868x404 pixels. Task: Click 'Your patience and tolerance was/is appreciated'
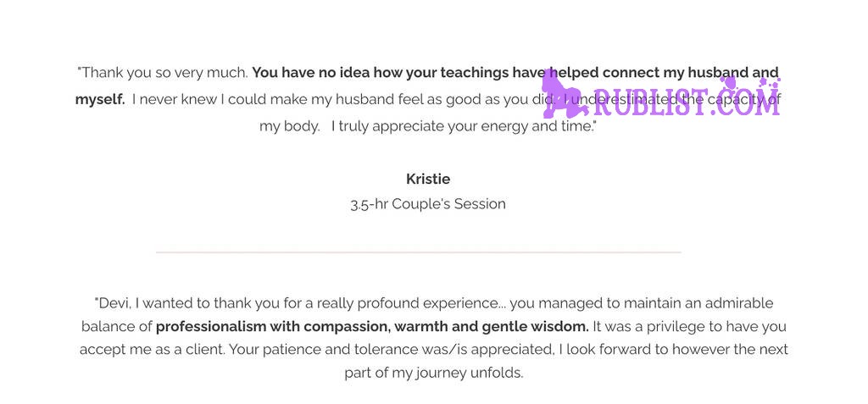(392, 350)
